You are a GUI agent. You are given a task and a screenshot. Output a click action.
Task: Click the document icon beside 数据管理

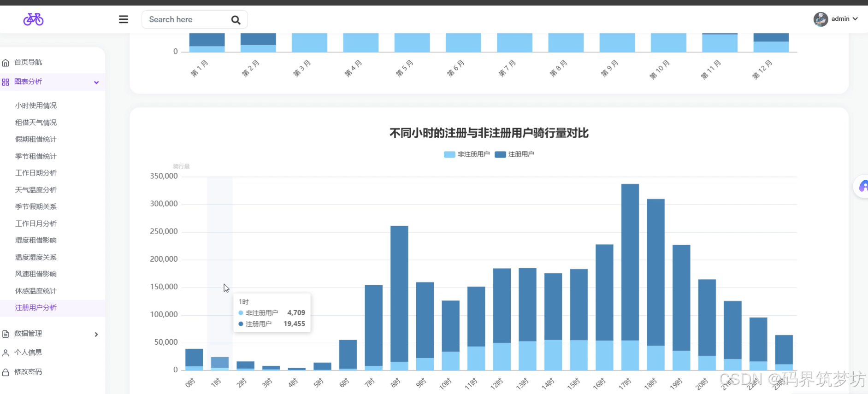[6, 334]
